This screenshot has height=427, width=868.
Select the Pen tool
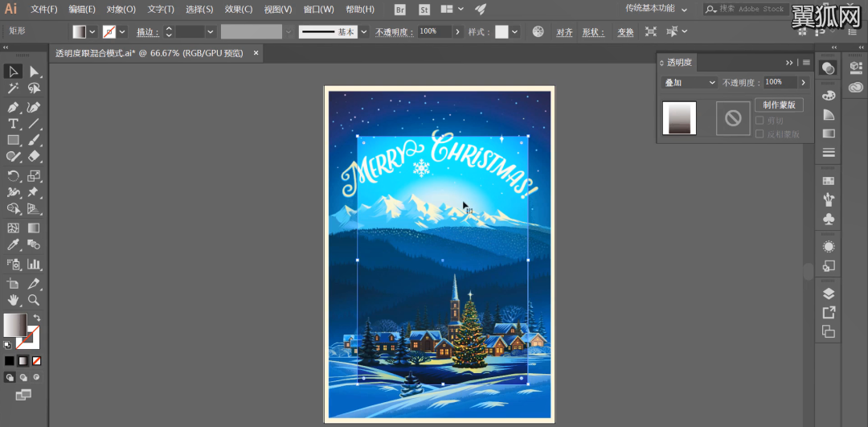14,107
